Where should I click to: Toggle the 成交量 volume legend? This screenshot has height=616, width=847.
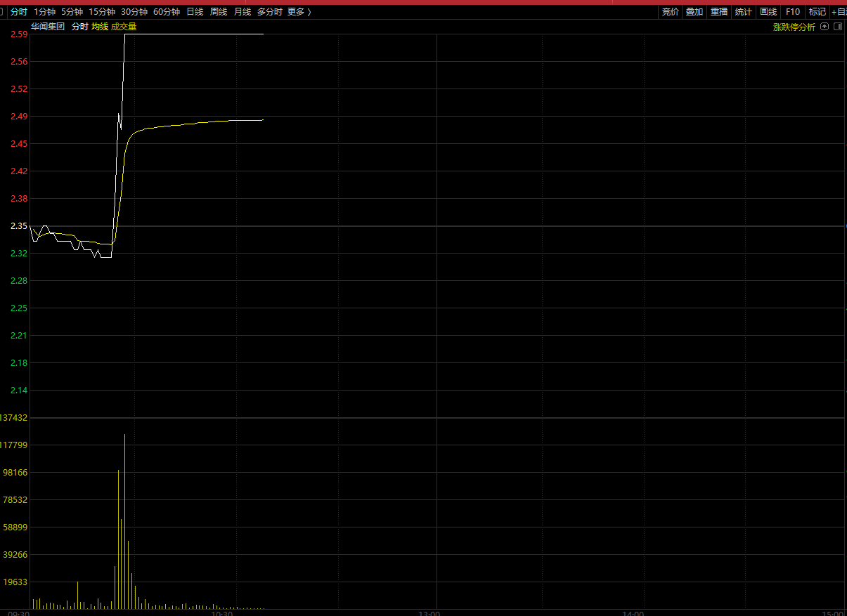coord(124,27)
